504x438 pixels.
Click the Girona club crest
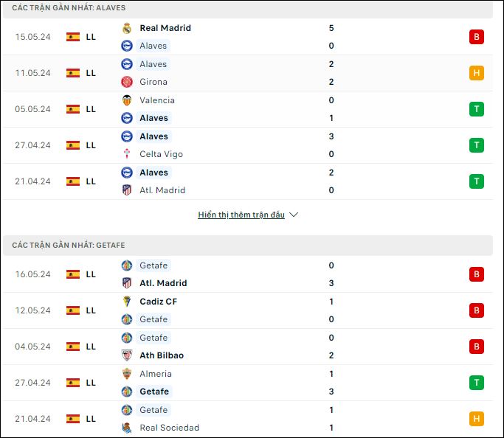pyautogui.click(x=127, y=82)
